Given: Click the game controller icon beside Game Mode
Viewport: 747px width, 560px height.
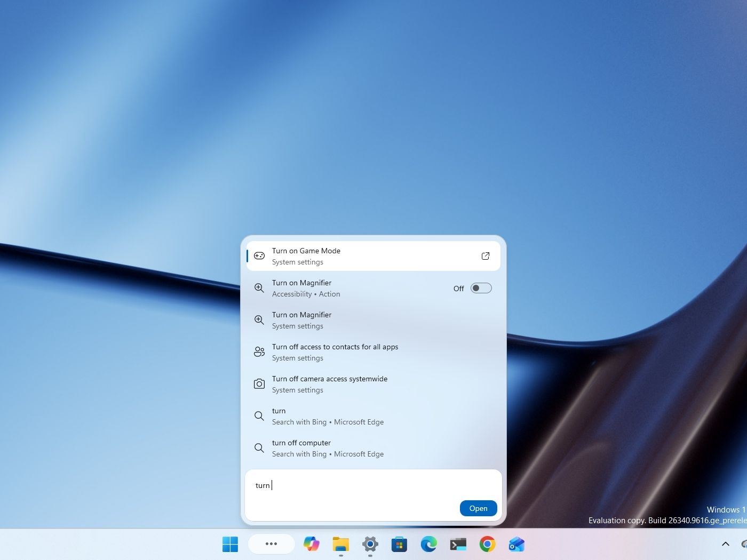Looking at the screenshot, I should tap(259, 256).
